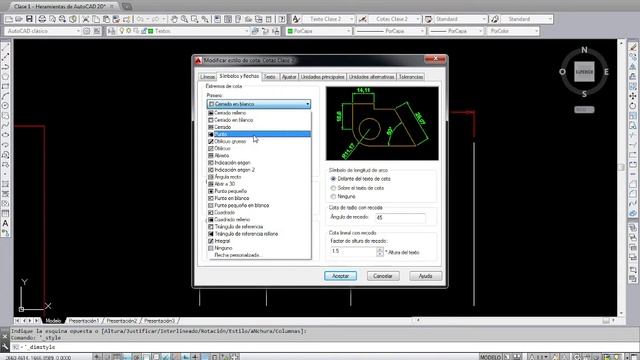Click the 'Factor de altura de recodo' stepper arrows
This screenshot has width=640, height=360.
click(x=380, y=251)
